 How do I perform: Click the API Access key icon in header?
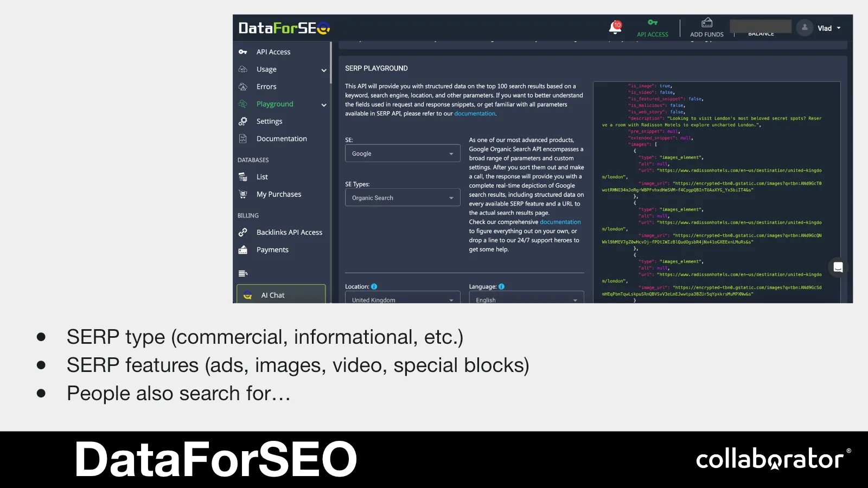pyautogui.click(x=653, y=22)
